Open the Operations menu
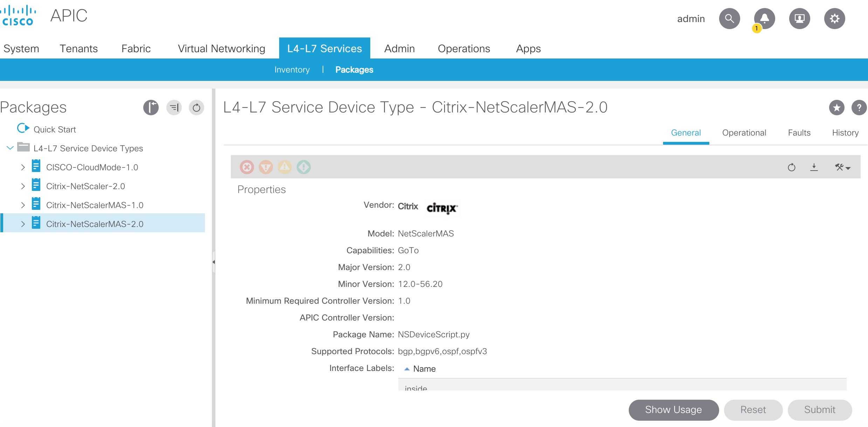 tap(464, 48)
